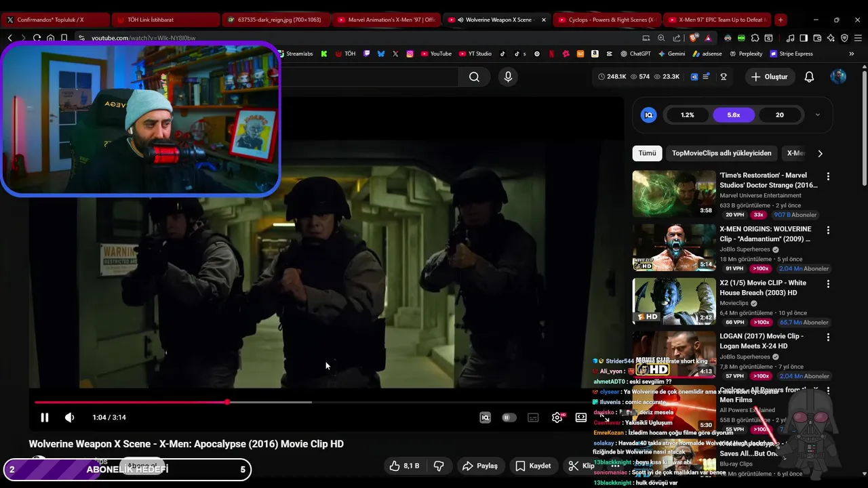The width and height of the screenshot is (868, 488).
Task: Click YouTube search magnifier button
Action: click(474, 77)
